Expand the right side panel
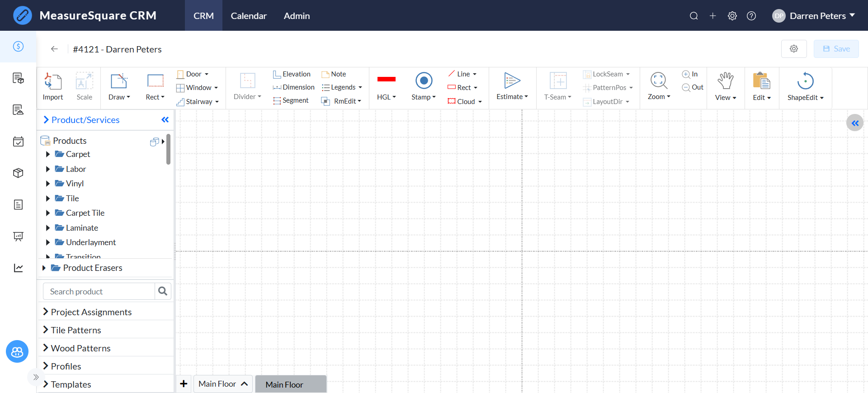The image size is (868, 393). coord(855,123)
